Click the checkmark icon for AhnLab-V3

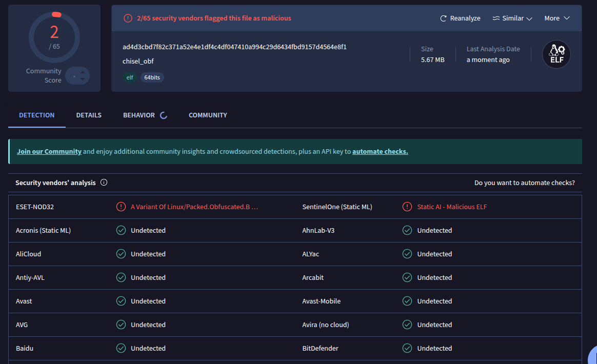(x=407, y=230)
